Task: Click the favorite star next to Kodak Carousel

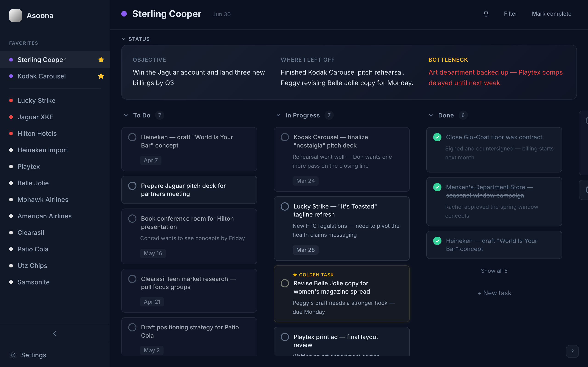Action: point(101,76)
